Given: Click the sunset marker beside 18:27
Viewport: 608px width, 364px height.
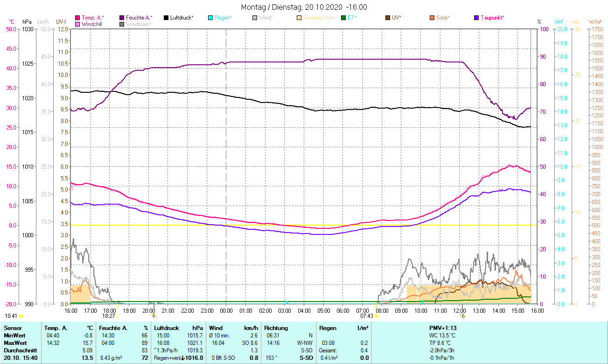Looking at the screenshot, I should coord(118,316).
